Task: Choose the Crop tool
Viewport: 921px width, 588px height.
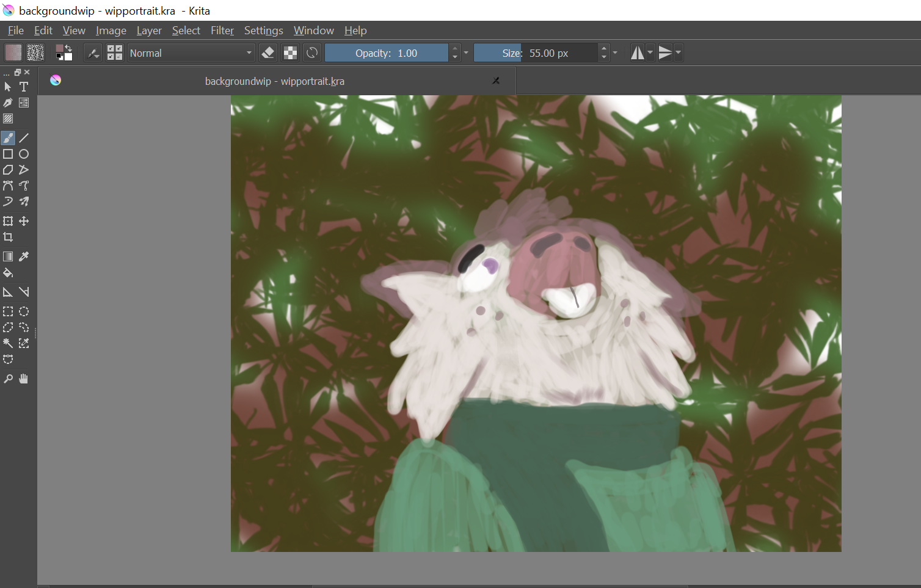Action: point(8,237)
